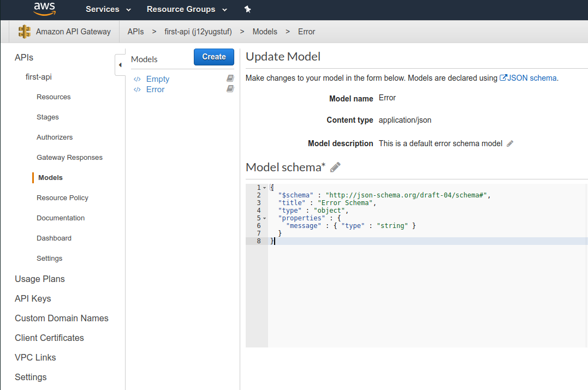Click the application/json content type value
The image size is (588, 390).
pos(405,120)
